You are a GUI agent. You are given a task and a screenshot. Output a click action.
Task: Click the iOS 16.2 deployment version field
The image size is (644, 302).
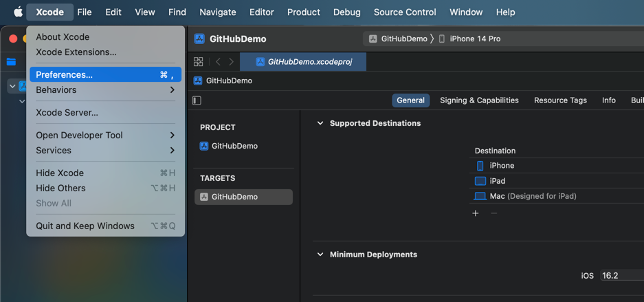click(621, 275)
